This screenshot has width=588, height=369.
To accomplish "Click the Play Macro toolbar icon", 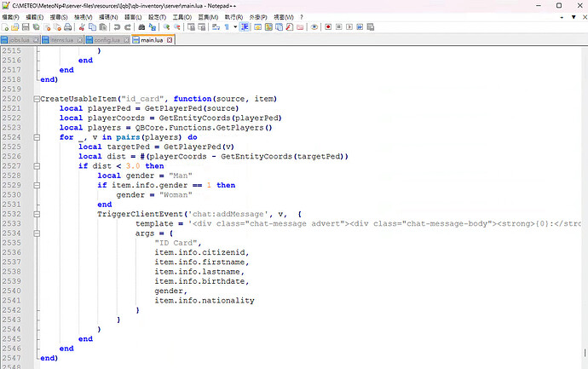I will point(349,27).
